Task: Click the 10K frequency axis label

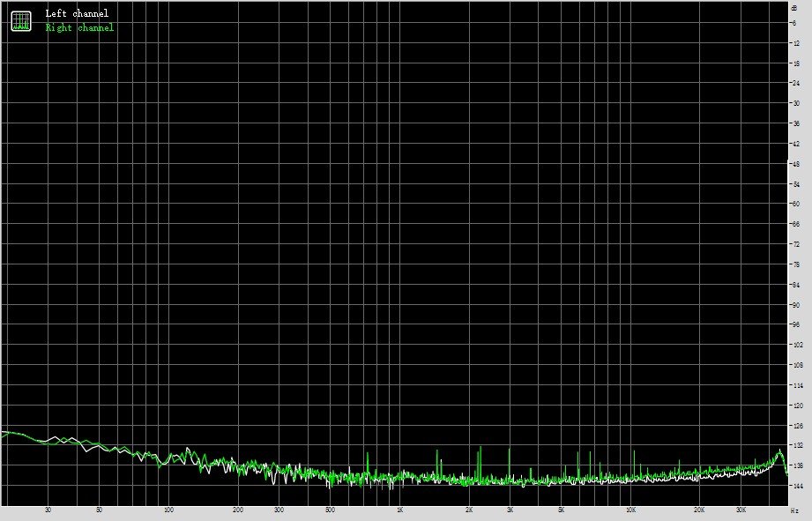Action: 630,510
